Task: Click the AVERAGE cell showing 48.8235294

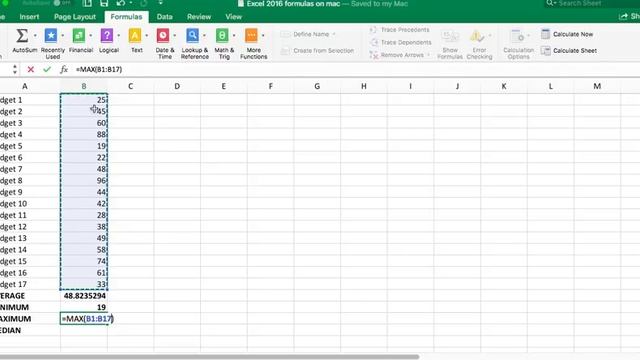Action: tap(84, 296)
